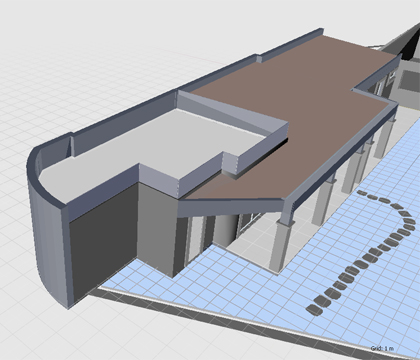Select the corner column nearest the viewer
This screenshot has width=420, height=360.
[x=281, y=246]
